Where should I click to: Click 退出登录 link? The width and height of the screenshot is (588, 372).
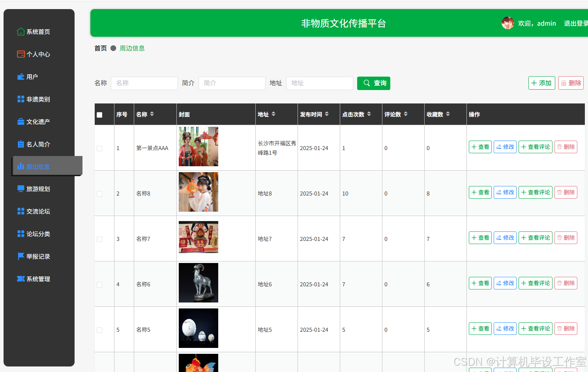[x=576, y=23]
